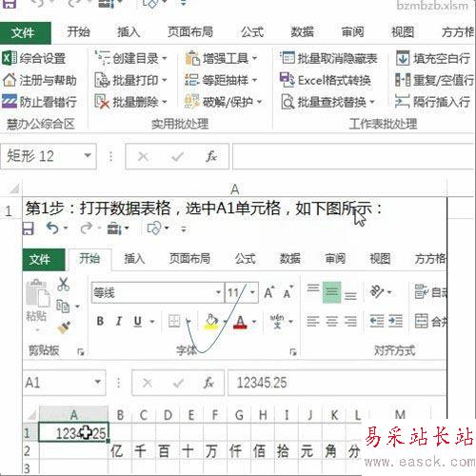
Task: Switch to the 页面布局 tab in the top ribbon
Action: (x=190, y=32)
